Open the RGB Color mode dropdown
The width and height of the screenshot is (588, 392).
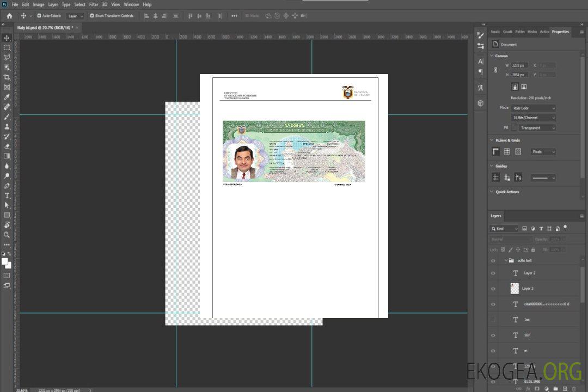tap(533, 108)
